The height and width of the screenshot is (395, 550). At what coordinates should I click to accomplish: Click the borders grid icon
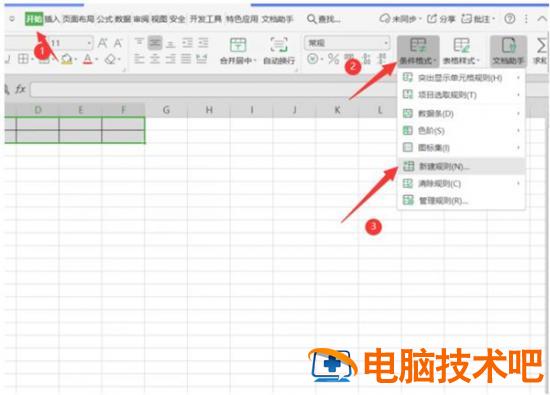coord(23,59)
